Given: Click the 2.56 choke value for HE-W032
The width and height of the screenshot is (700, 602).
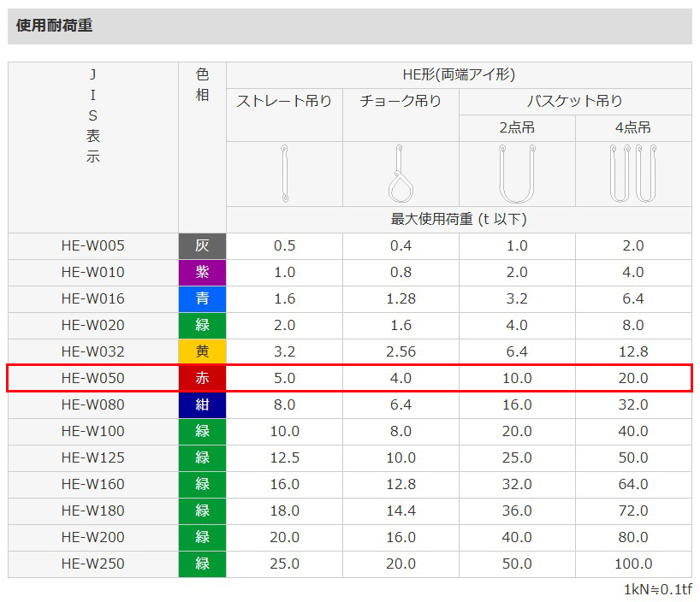Looking at the screenshot, I should tap(400, 351).
